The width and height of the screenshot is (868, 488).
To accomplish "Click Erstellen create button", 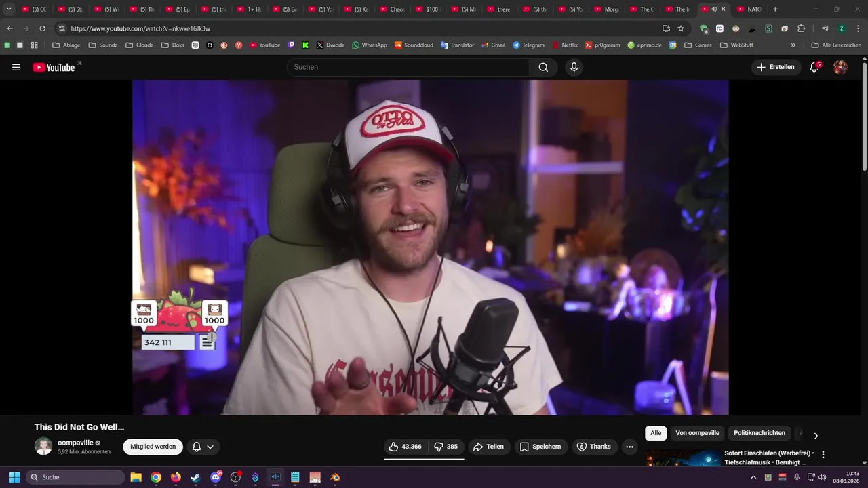I will (x=775, y=67).
